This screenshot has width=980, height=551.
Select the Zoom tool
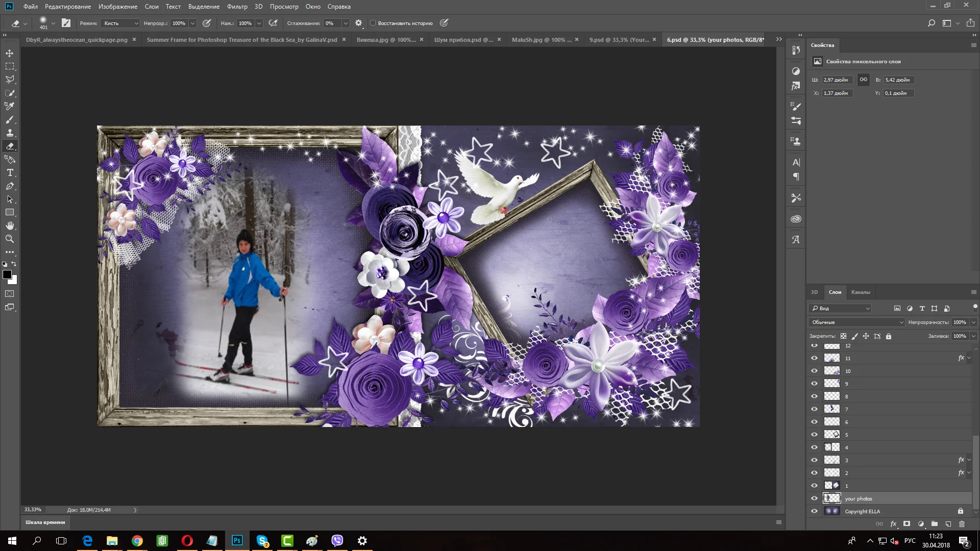point(10,239)
